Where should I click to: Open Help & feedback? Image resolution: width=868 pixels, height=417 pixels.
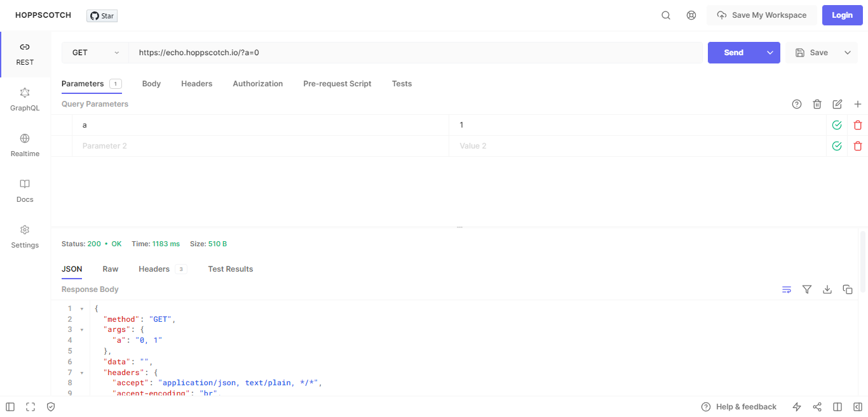coord(739,407)
